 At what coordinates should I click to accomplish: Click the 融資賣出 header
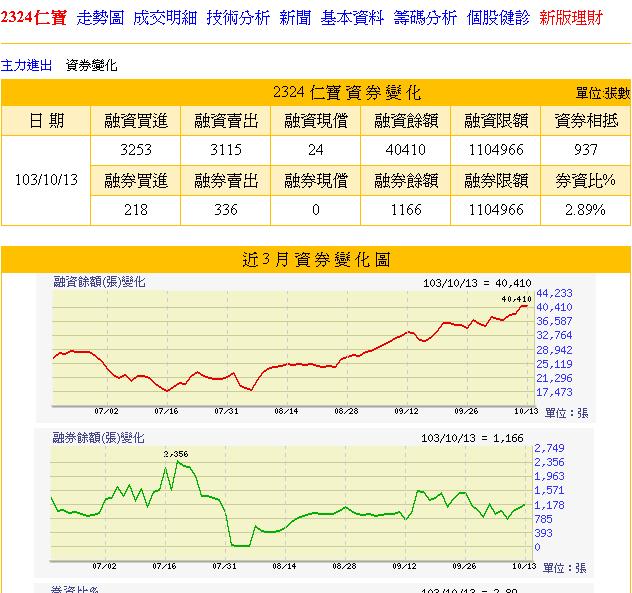(x=226, y=121)
